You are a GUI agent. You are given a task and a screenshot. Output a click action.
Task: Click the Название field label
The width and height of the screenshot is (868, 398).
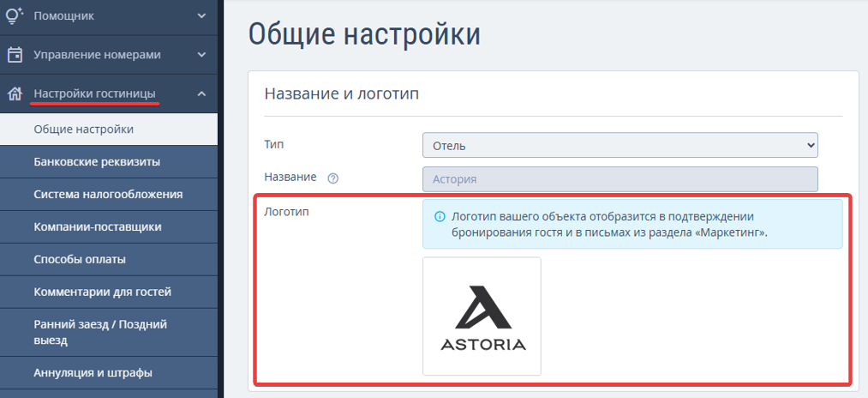click(290, 177)
